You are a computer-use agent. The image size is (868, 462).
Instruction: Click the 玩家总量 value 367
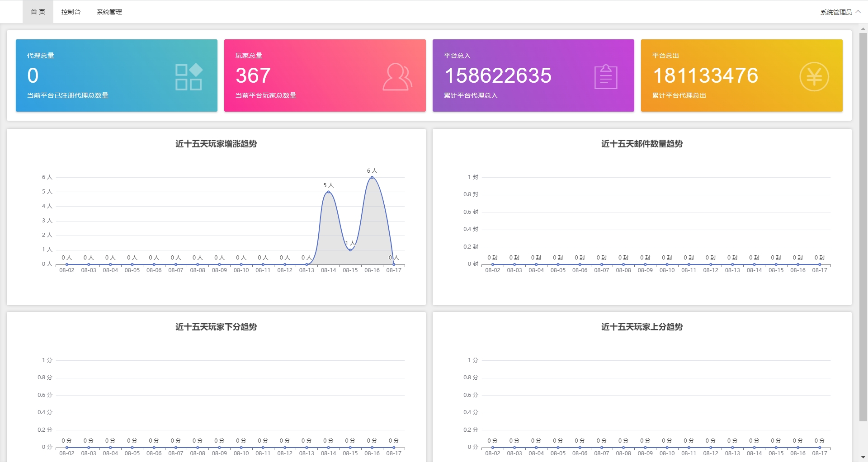point(253,75)
